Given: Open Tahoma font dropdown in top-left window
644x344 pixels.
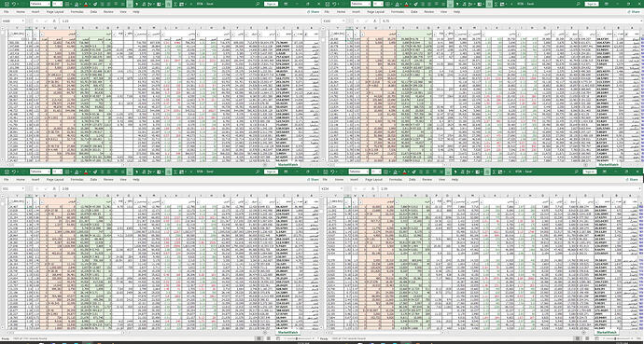Looking at the screenshot, I should tap(40, 4).
